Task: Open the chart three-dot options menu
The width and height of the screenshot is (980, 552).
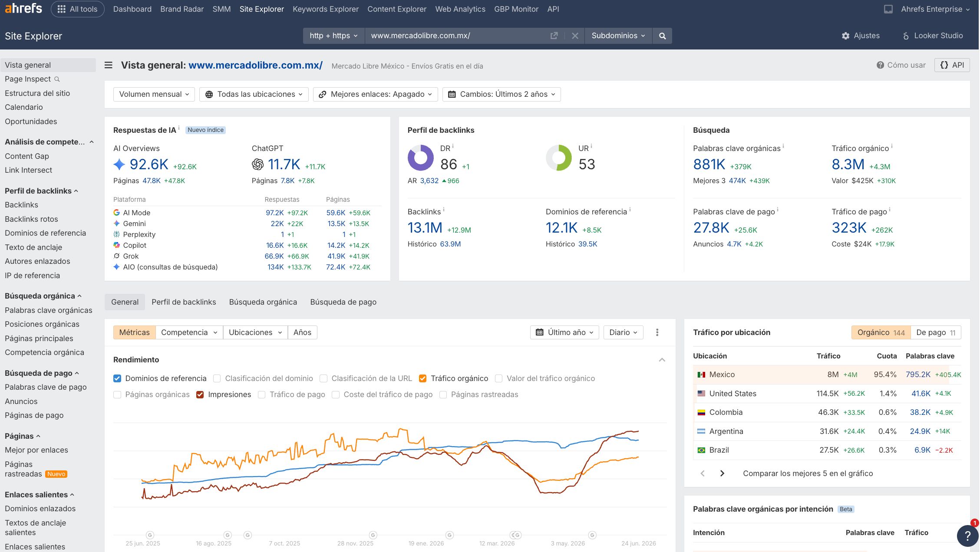Action: (657, 332)
